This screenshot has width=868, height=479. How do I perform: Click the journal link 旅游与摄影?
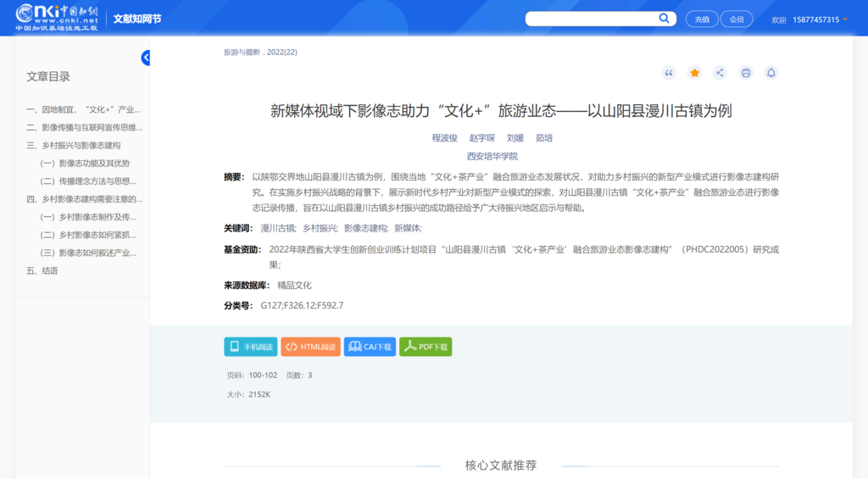pyautogui.click(x=242, y=52)
